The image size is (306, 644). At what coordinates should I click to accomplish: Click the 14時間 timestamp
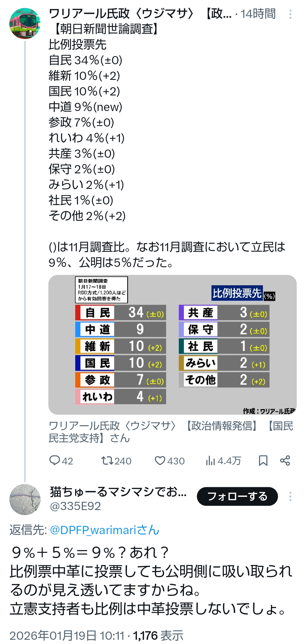pos(258,14)
